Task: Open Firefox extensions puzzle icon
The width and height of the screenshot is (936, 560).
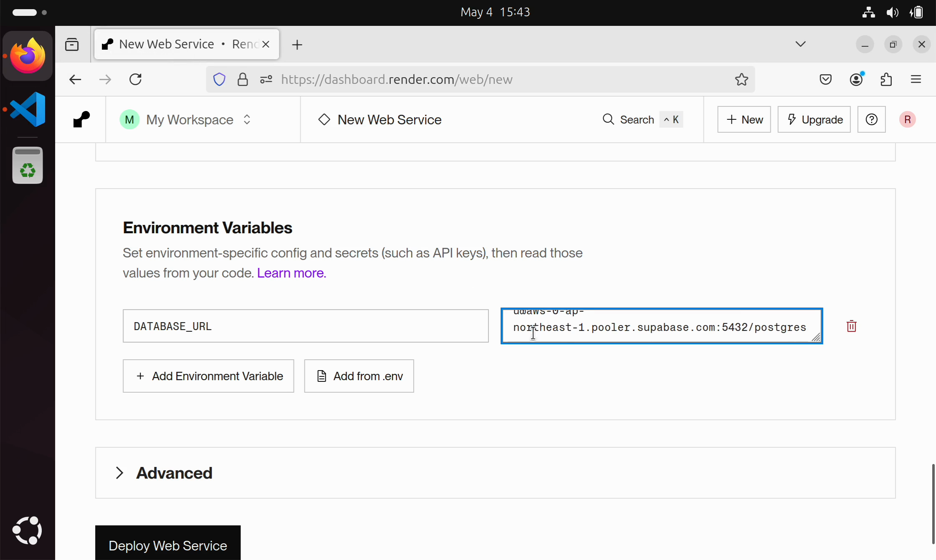Action: [886, 79]
